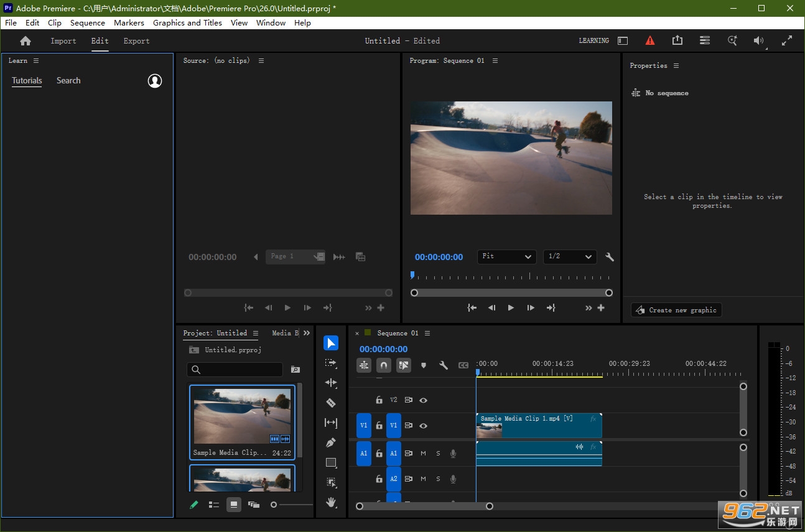
Task: Navigate up from Untitled.prproj bin folder
Action: coord(194,350)
